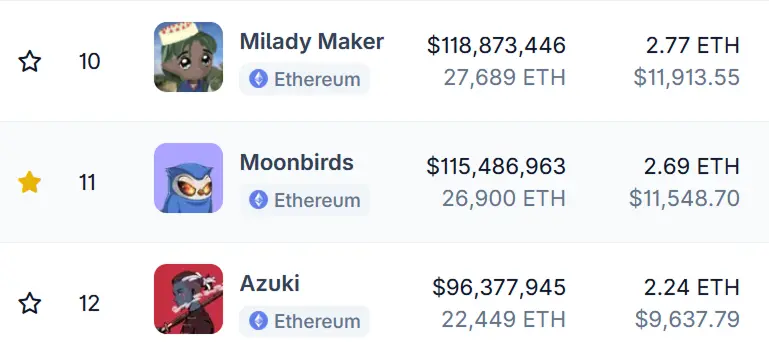769x363 pixels.
Task: Click the Ethereum logo under Azuki
Action: (258, 321)
